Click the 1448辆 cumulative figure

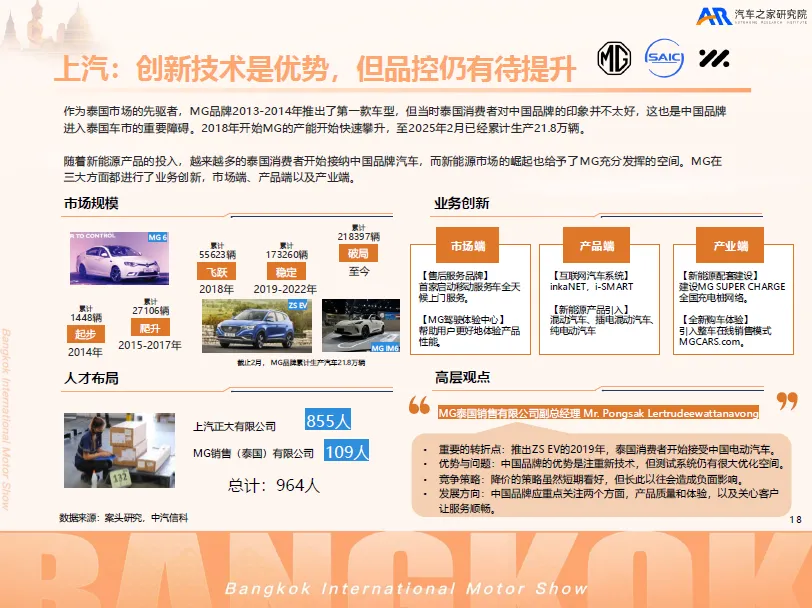tap(86, 317)
